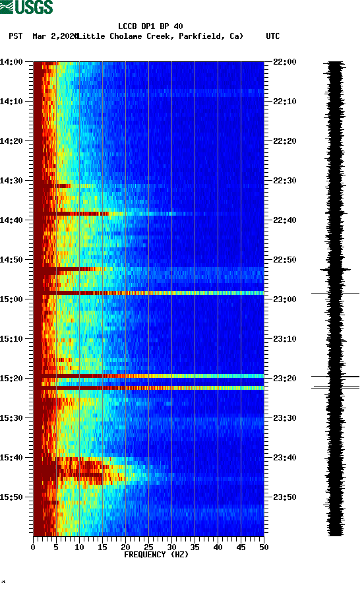Click the date text 'Mar 2,2024'
The image size is (364, 589).
pyautogui.click(x=55, y=36)
